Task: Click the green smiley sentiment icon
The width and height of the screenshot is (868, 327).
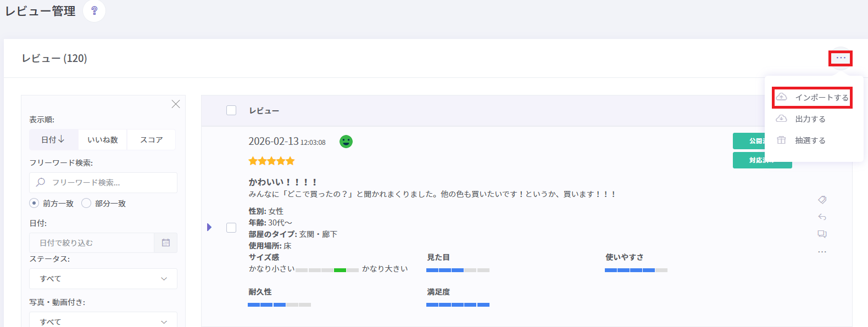Action: [346, 142]
